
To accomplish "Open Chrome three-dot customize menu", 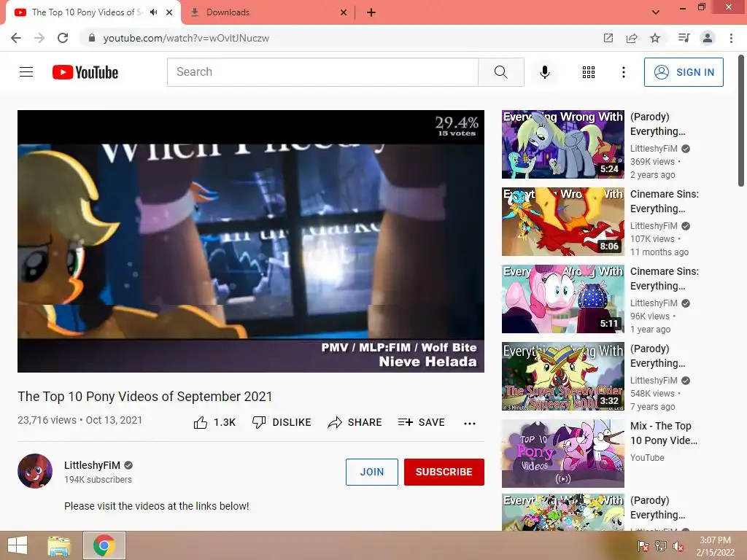I will (x=731, y=38).
